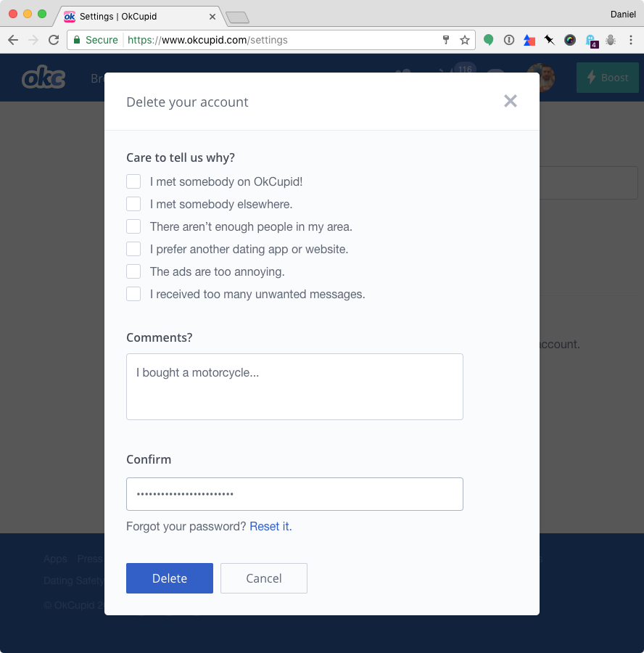Focus the Comments text area
644x653 pixels.
pyautogui.click(x=294, y=387)
